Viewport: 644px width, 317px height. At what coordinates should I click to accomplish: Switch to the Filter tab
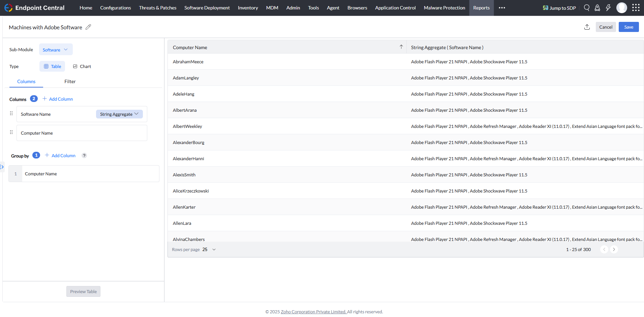point(70,81)
